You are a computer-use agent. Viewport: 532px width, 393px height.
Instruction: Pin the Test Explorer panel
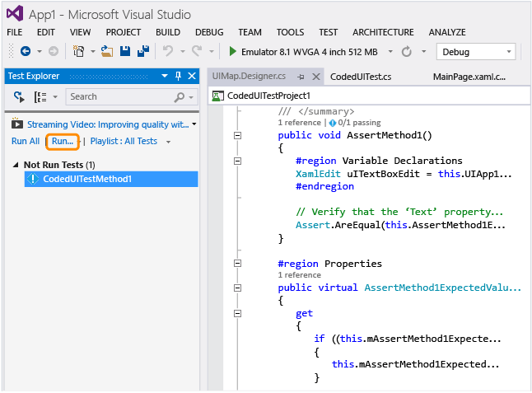(178, 76)
